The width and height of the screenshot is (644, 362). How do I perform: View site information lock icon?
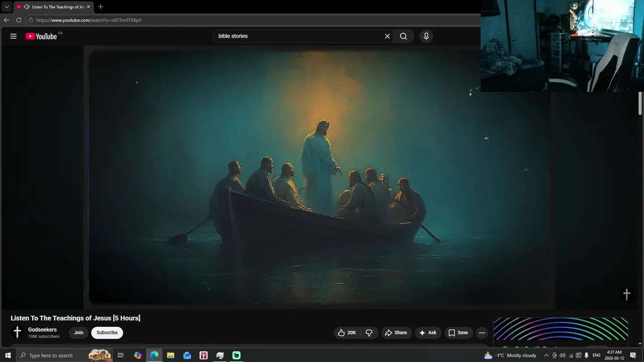click(31, 20)
